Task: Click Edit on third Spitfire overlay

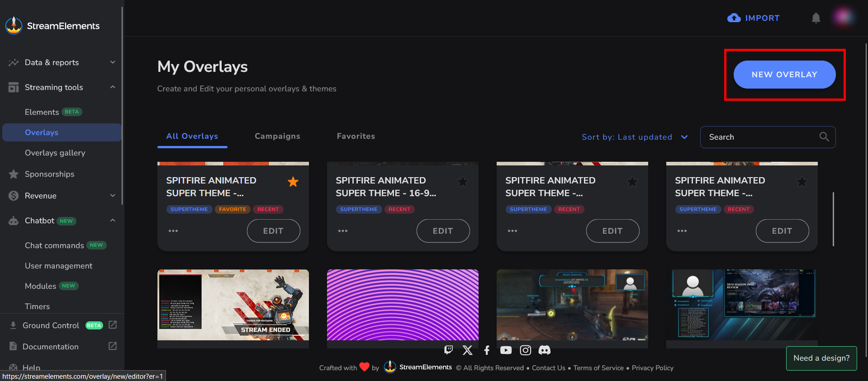Action: (612, 231)
